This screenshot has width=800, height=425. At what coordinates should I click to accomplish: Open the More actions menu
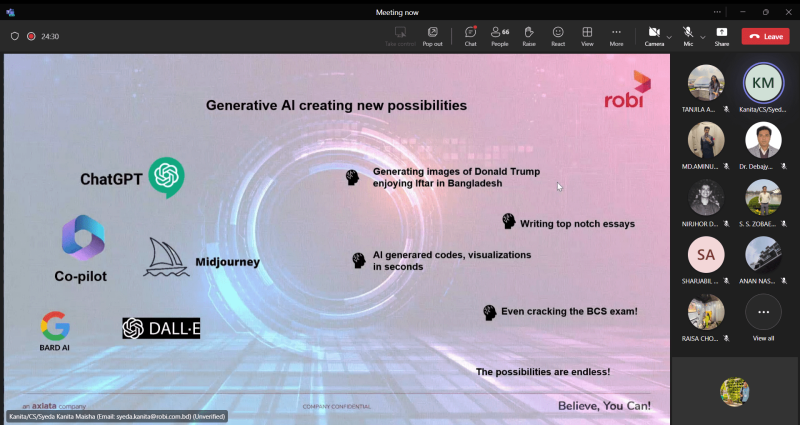click(616, 36)
